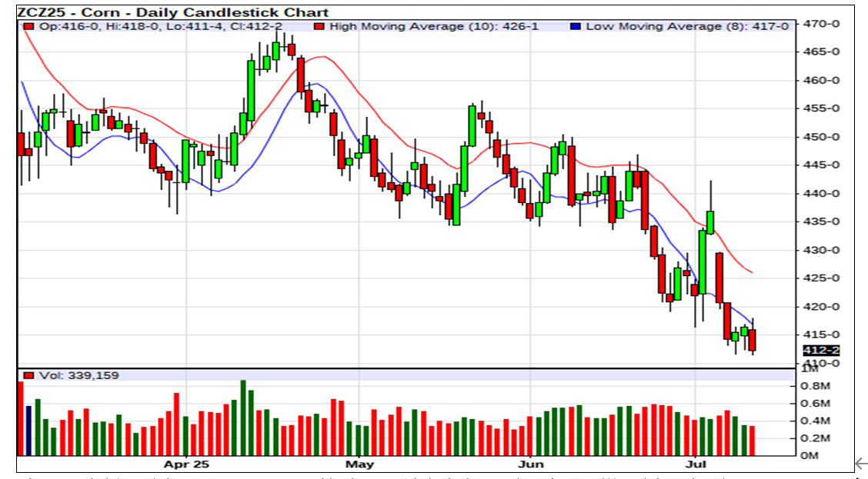Image resolution: width=868 pixels, height=479 pixels.
Task: Click the Vol: 339,159 volume label
Action: [74, 375]
